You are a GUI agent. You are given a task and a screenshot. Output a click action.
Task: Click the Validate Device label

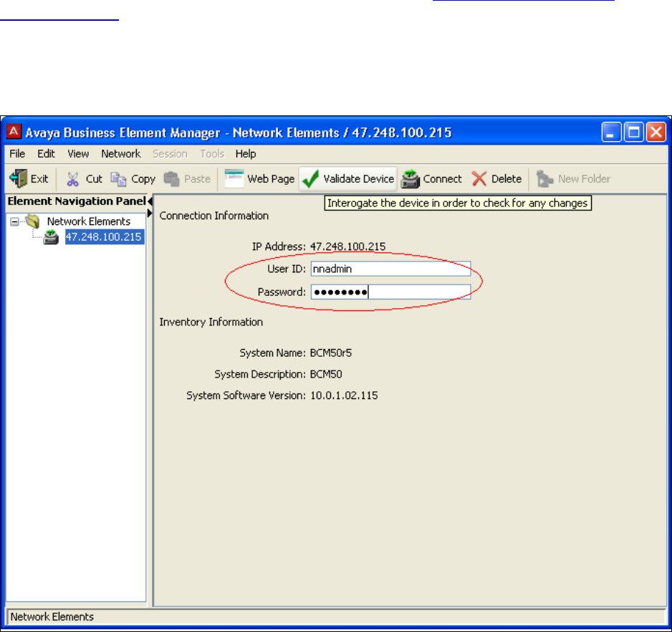[359, 179]
